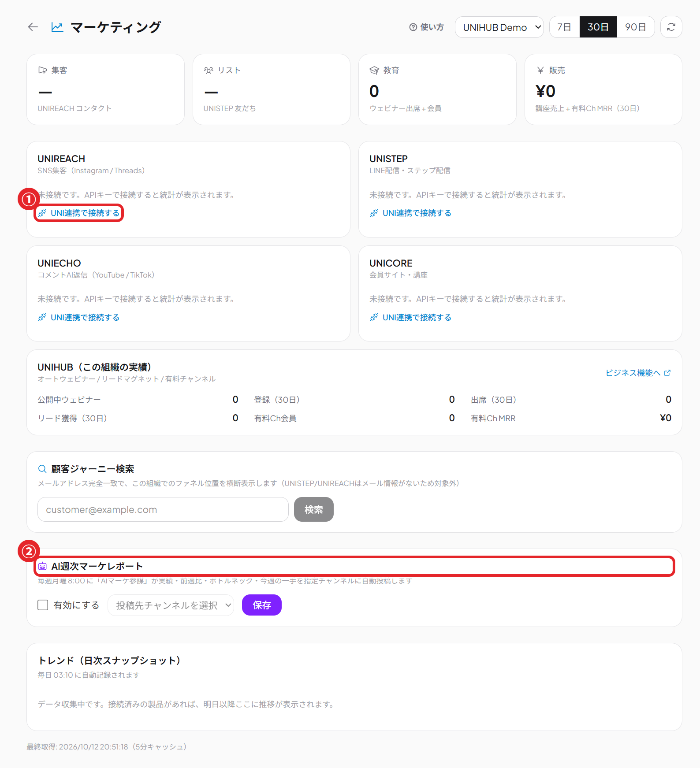Click the plug icon in the UNIECHO card

[42, 317]
